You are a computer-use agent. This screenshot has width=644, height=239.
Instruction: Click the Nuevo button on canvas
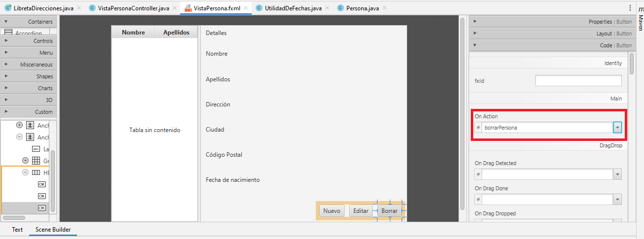pos(332,211)
